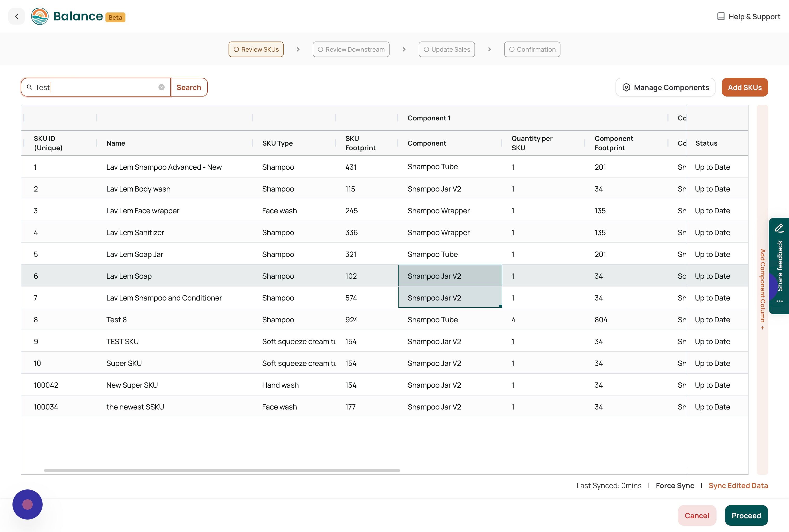This screenshot has height=532, width=789.
Task: Select the Lav Lem Sanitizer cell
Action: (x=175, y=233)
